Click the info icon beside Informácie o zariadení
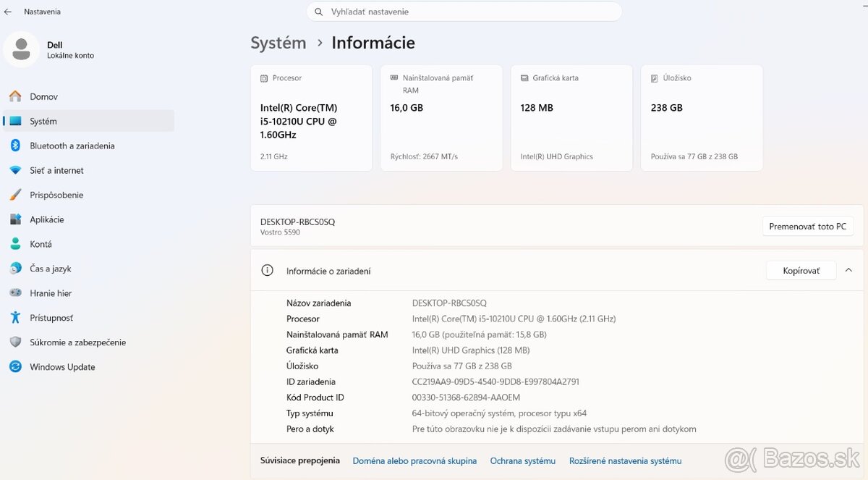Viewport: 868px width, 480px height. (x=268, y=271)
